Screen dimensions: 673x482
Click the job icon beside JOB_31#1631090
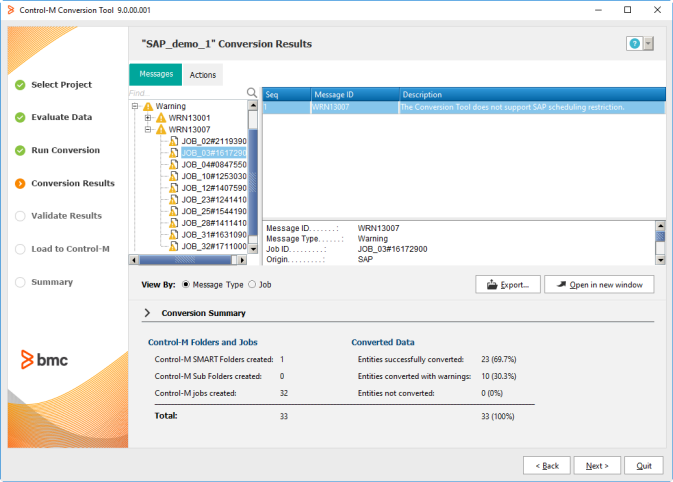click(173, 234)
